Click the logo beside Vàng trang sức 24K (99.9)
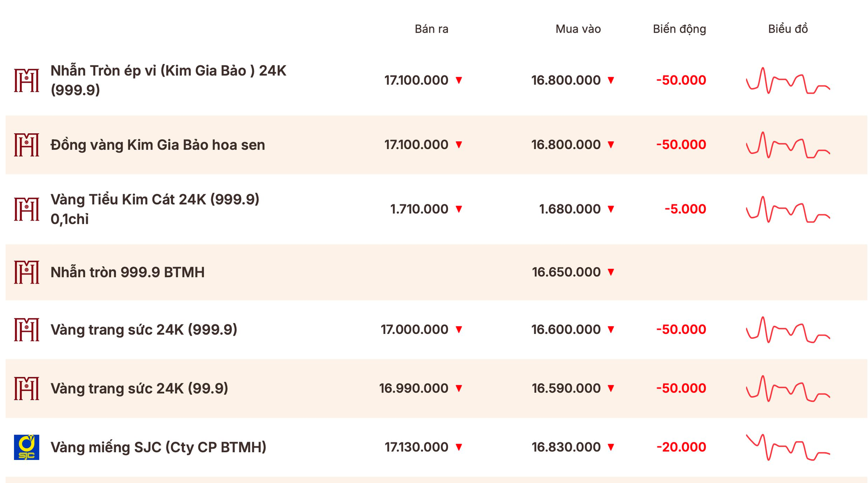The image size is (868, 483). pyautogui.click(x=26, y=388)
